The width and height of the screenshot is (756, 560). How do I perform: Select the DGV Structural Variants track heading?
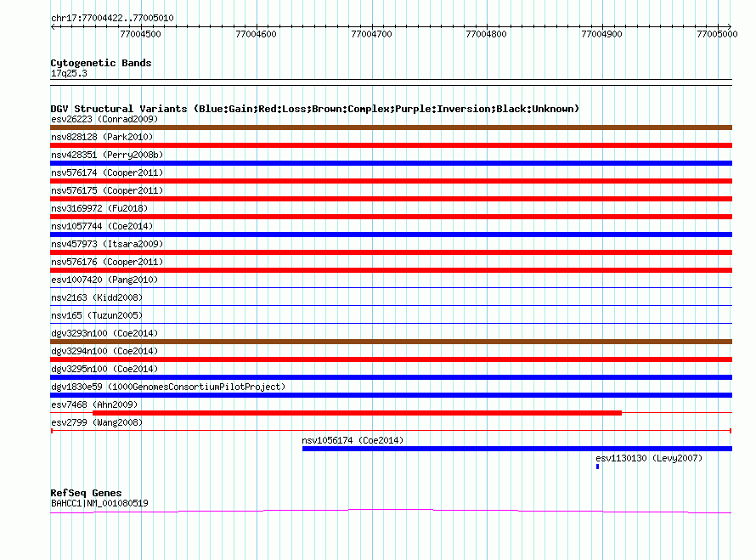[314, 109]
